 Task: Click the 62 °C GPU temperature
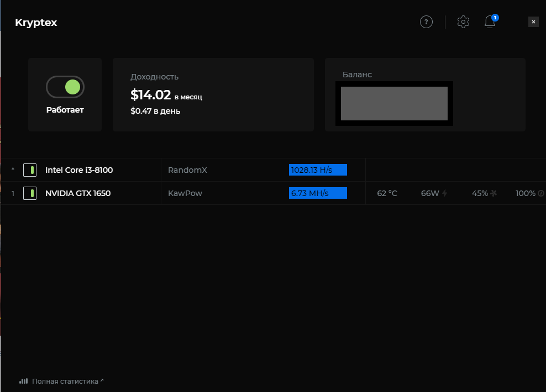(x=387, y=193)
